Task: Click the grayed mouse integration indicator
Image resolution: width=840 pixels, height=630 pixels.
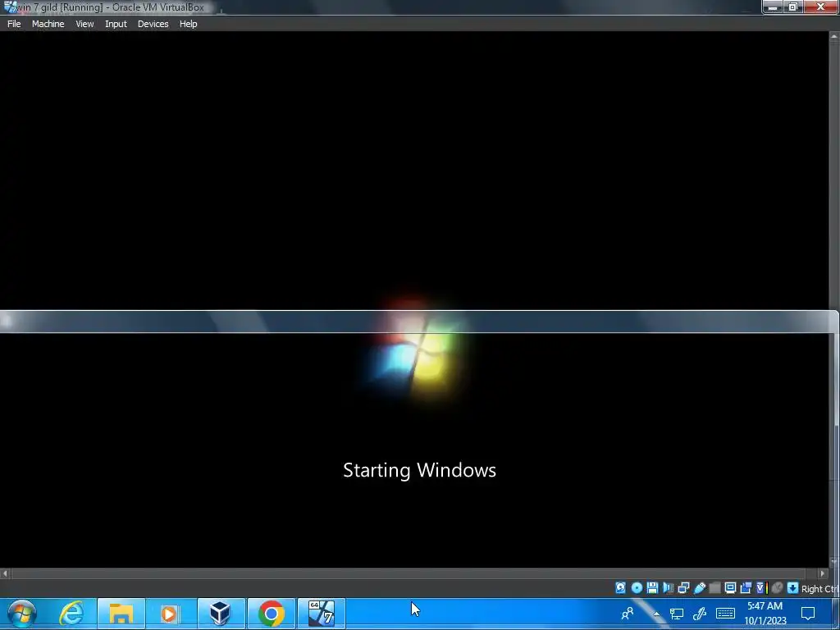Action: [777, 587]
